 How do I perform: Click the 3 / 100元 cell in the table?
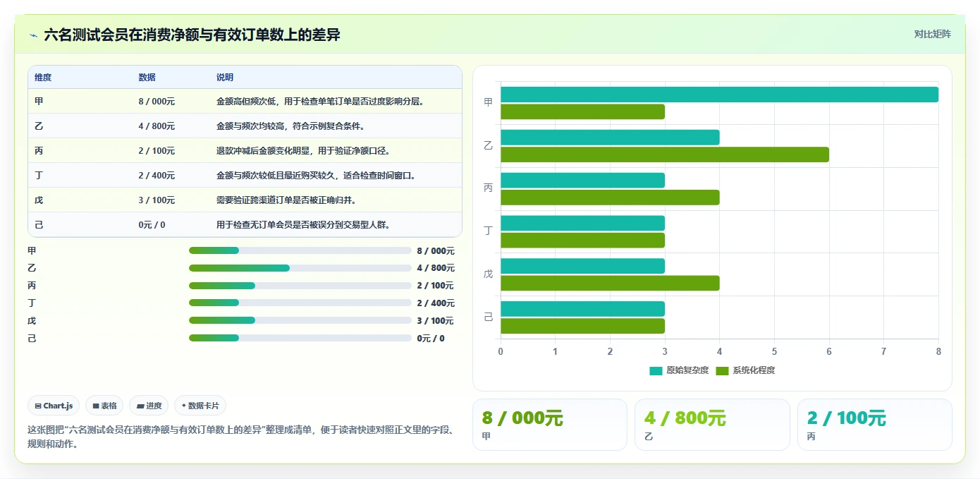157,200
